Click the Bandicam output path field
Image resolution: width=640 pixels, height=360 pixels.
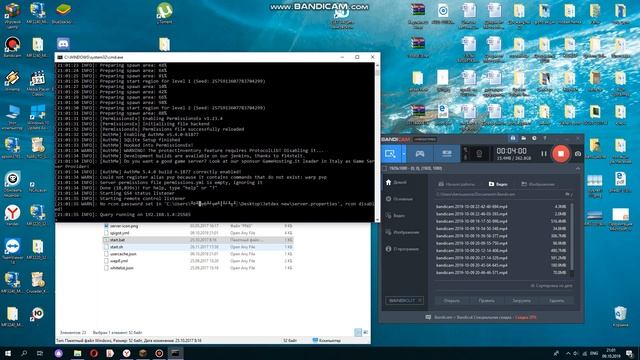point(500,194)
